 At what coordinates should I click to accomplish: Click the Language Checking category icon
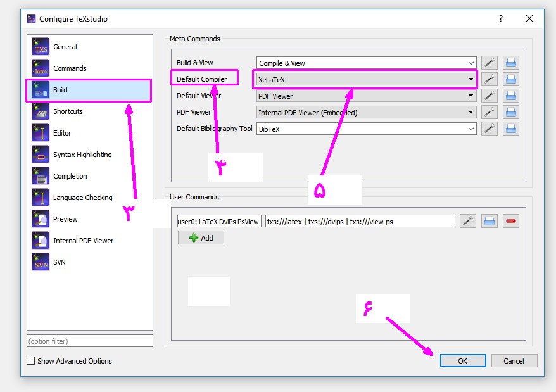click(41, 198)
